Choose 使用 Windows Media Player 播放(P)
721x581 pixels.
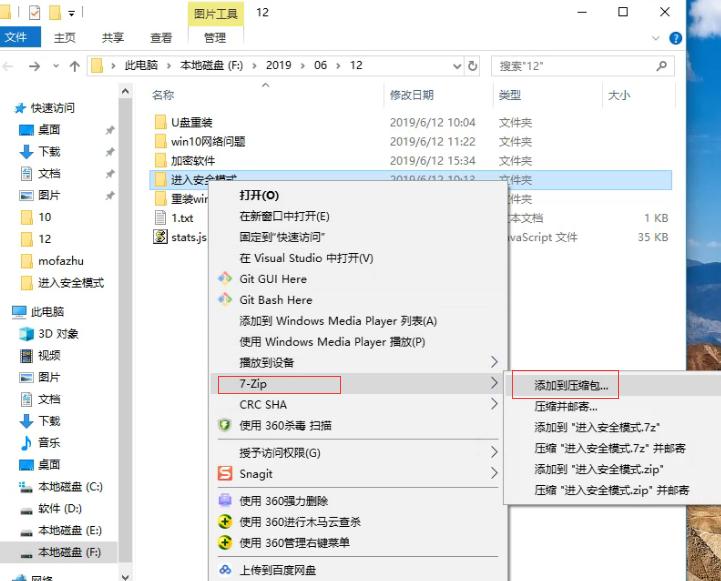pos(332,342)
